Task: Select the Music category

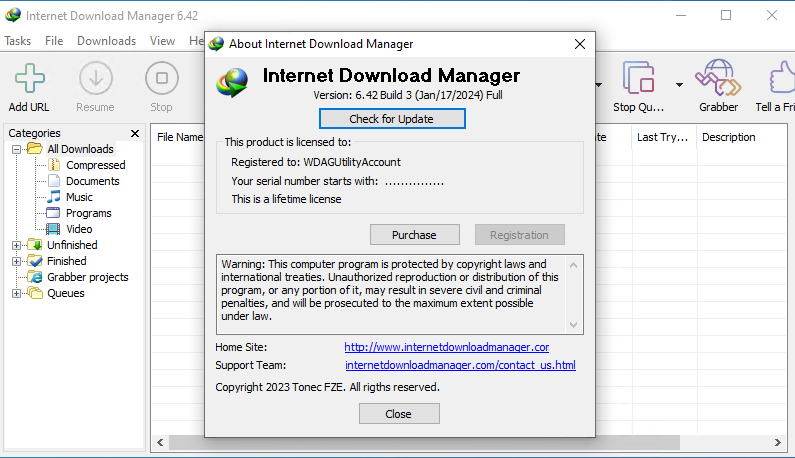Action: coord(79,197)
